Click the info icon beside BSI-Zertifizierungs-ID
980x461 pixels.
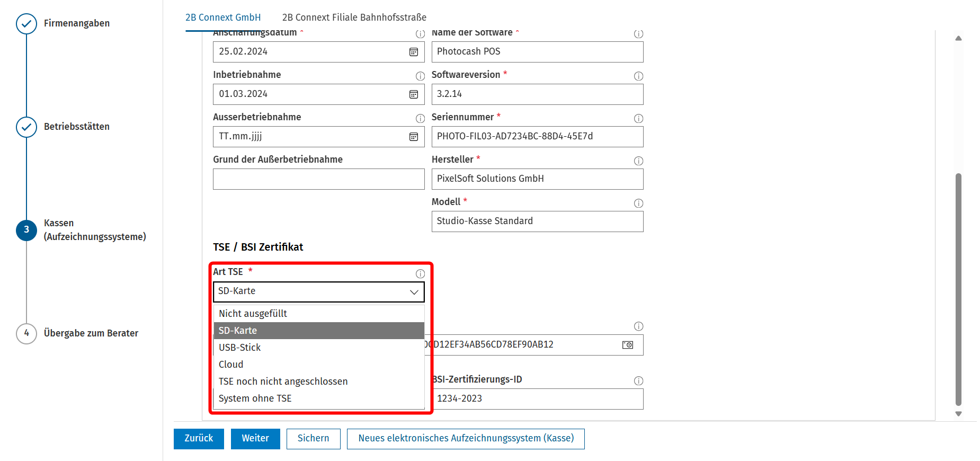click(638, 380)
